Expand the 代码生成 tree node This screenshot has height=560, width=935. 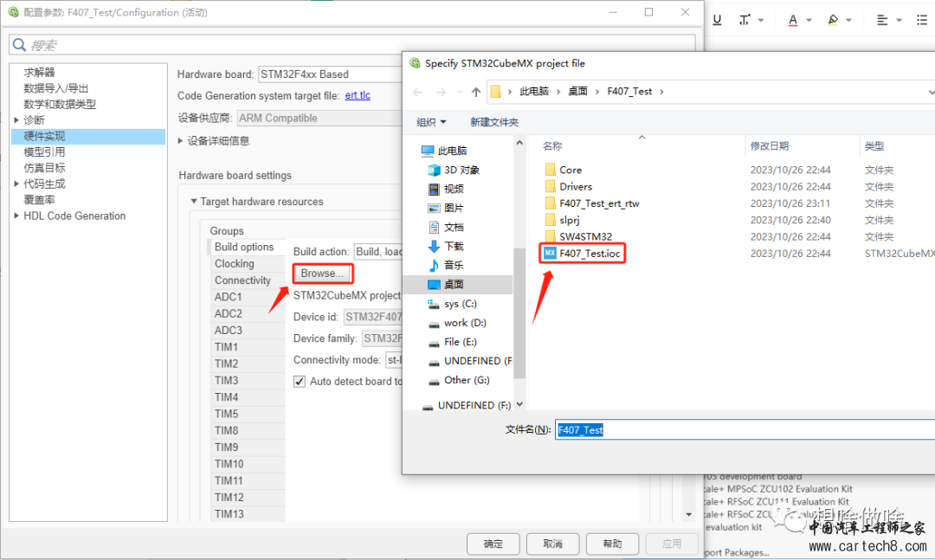(16, 183)
